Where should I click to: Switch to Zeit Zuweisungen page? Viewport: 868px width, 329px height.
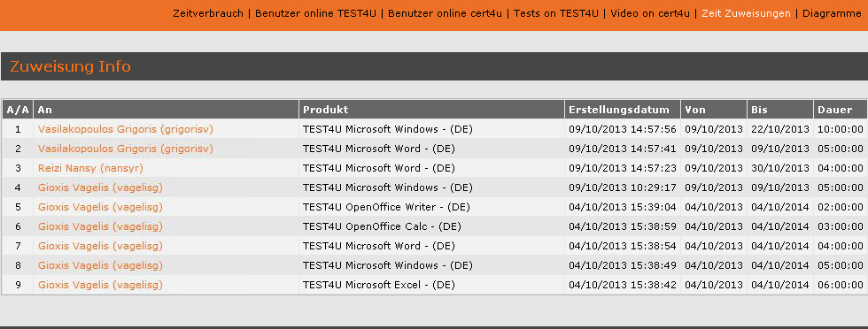(746, 13)
